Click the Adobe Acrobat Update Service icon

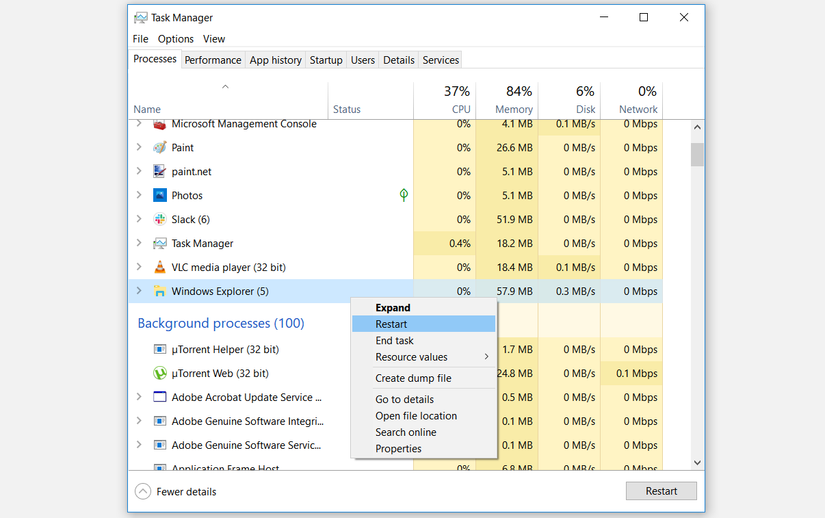click(x=159, y=397)
